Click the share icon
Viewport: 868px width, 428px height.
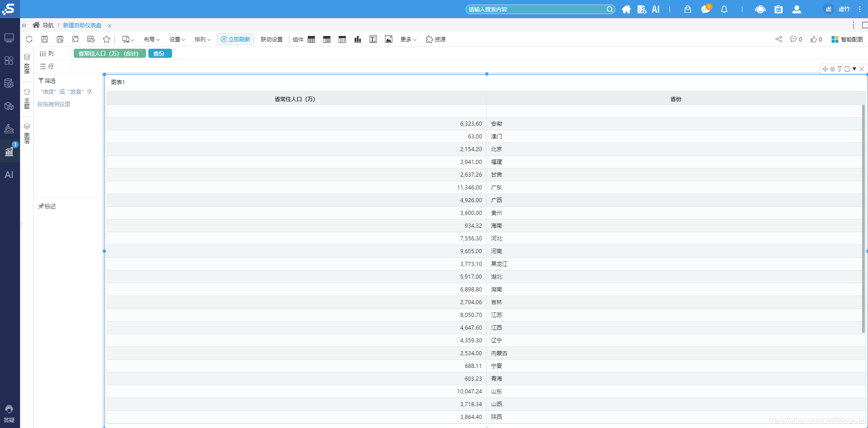tap(779, 39)
